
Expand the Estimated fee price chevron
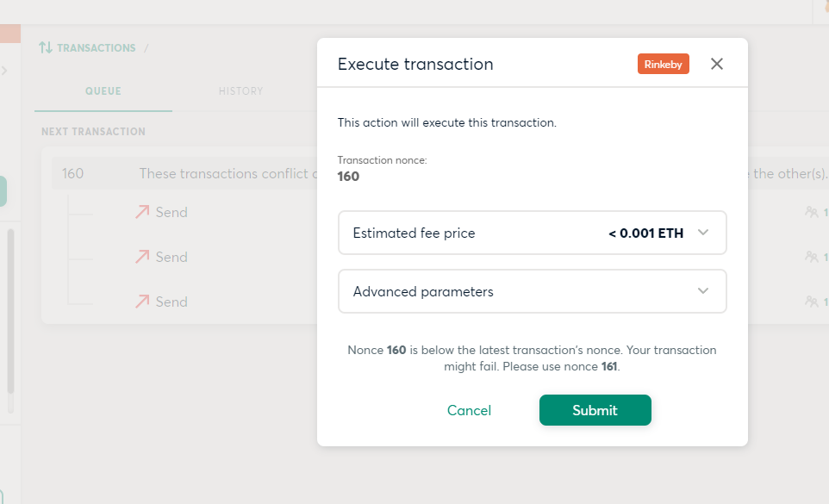703,233
